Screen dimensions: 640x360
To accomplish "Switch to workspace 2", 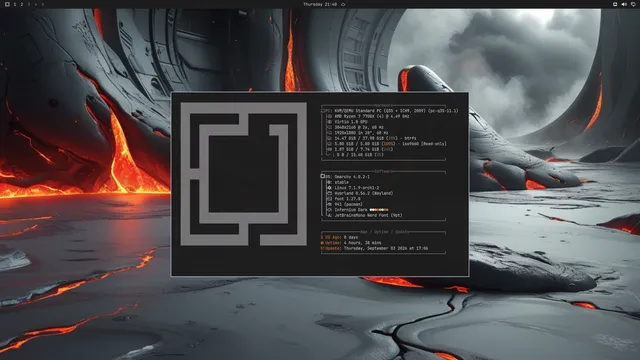I will pyautogui.click(x=22, y=4).
